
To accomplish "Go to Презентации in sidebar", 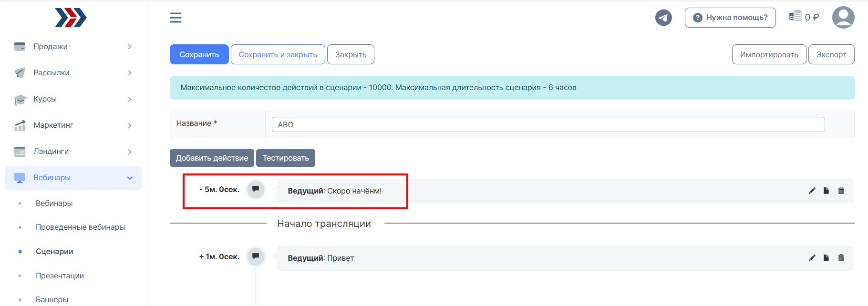I will pyautogui.click(x=60, y=275).
